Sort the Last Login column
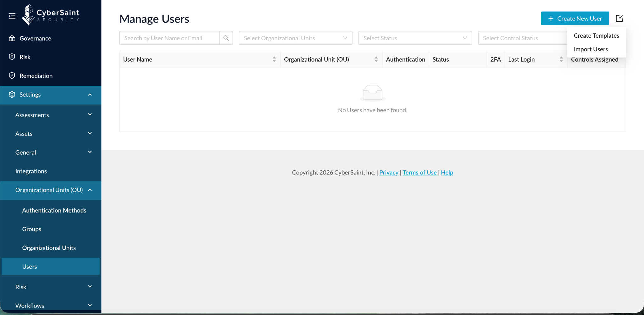Image resolution: width=644 pixels, height=315 pixels. [561, 59]
